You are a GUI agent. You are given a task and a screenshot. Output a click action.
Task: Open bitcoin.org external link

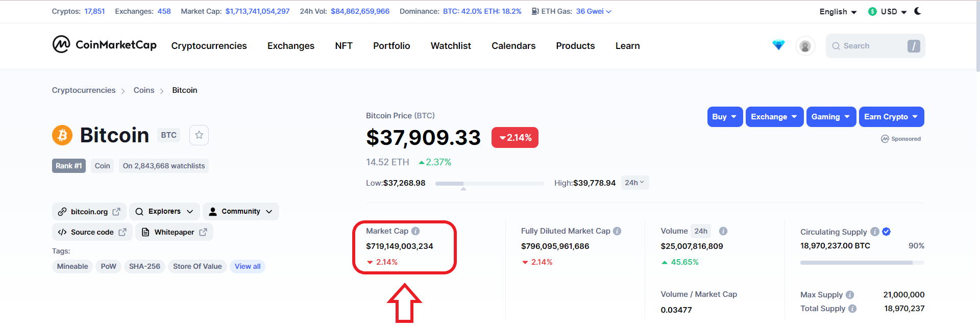tap(89, 211)
